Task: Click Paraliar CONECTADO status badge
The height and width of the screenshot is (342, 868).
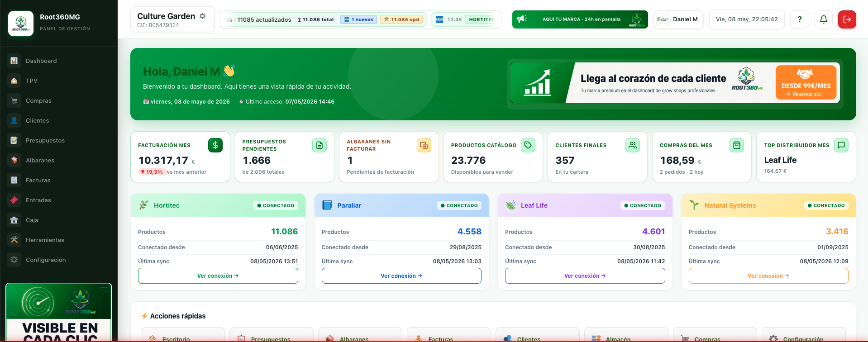Action: pos(459,205)
